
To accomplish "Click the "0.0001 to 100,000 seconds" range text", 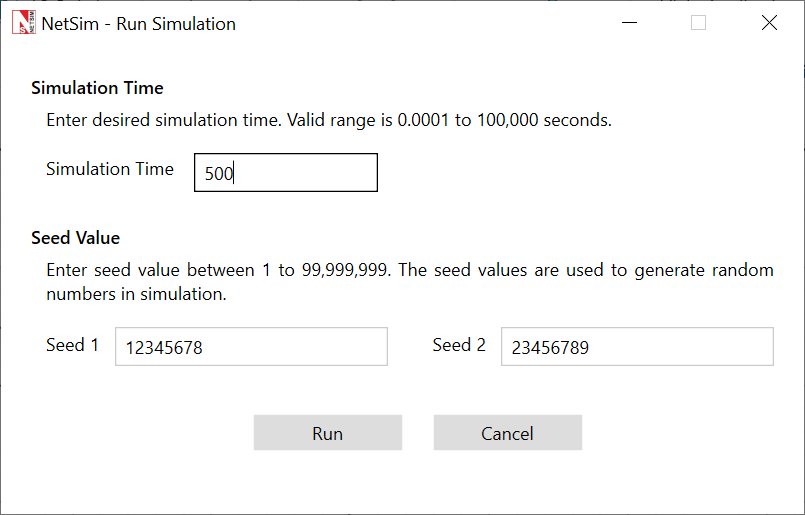I will pyautogui.click(x=504, y=120).
